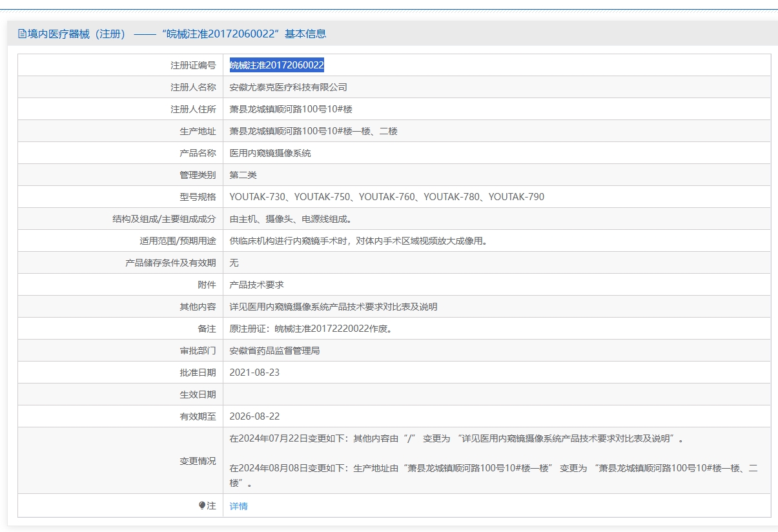
Task: Click the approving department 安徽省药品监督管理局
Action: coord(275,351)
